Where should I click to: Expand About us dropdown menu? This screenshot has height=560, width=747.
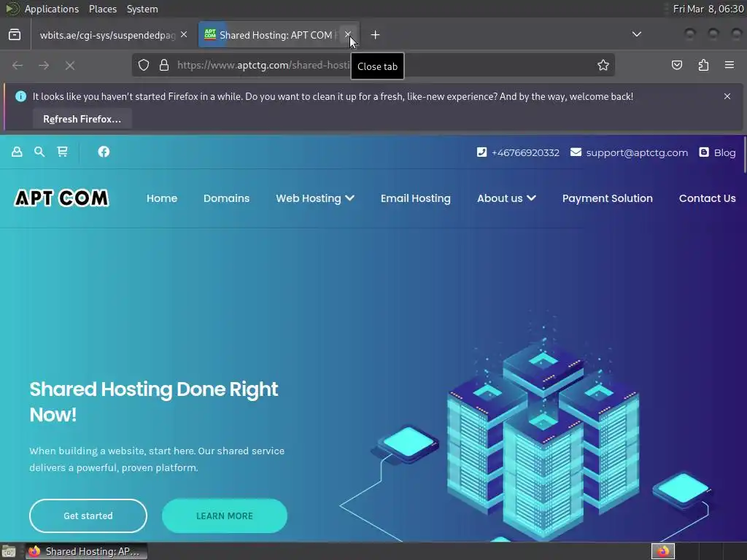(506, 198)
